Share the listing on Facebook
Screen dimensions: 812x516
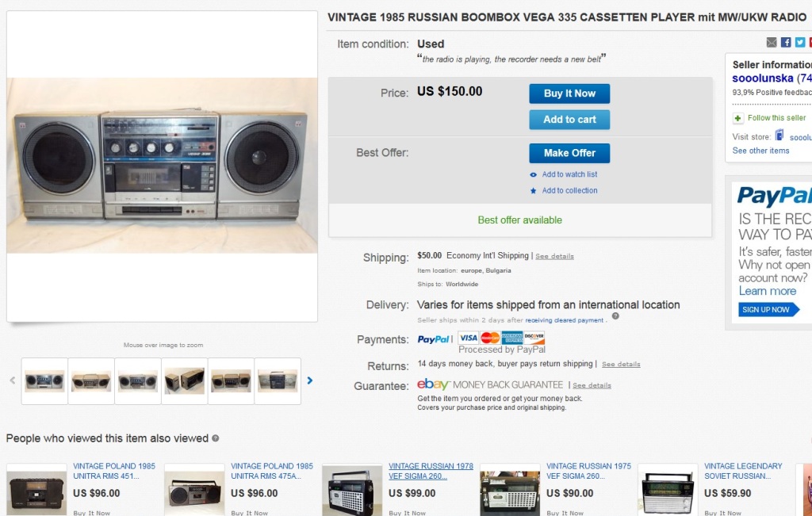coord(786,43)
